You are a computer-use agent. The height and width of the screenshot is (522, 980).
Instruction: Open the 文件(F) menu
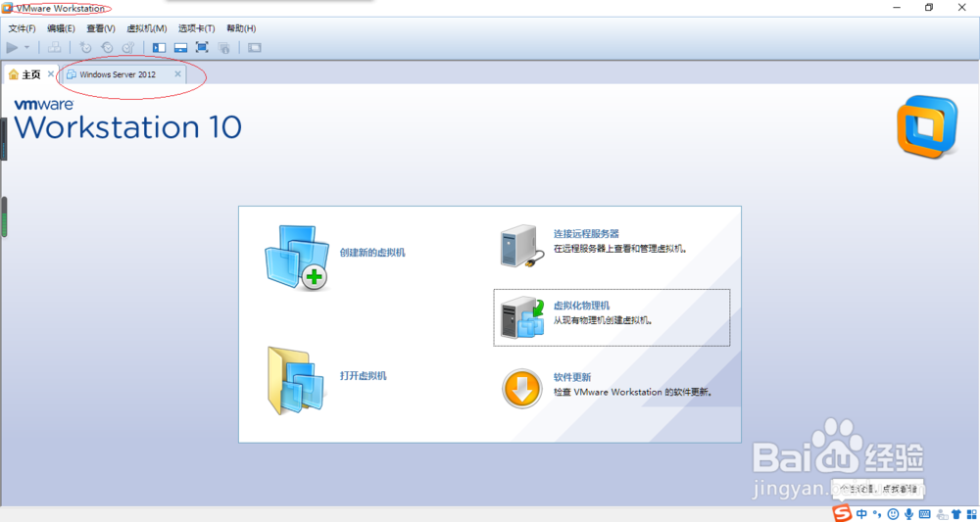pyautogui.click(x=22, y=28)
